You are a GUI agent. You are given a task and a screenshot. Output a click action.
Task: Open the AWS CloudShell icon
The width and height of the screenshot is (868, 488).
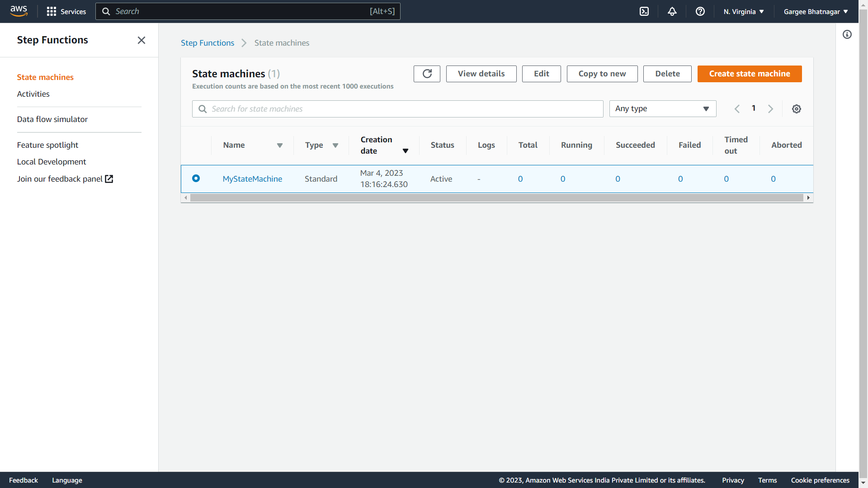644,11
